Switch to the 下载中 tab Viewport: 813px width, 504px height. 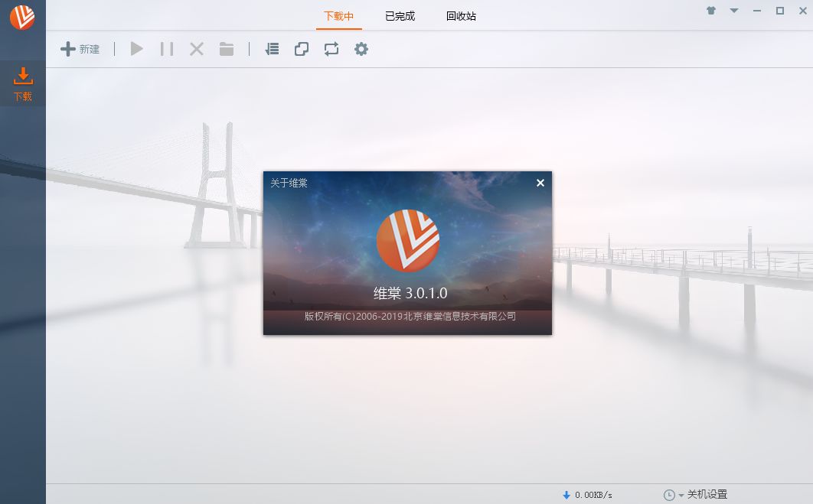click(x=338, y=16)
